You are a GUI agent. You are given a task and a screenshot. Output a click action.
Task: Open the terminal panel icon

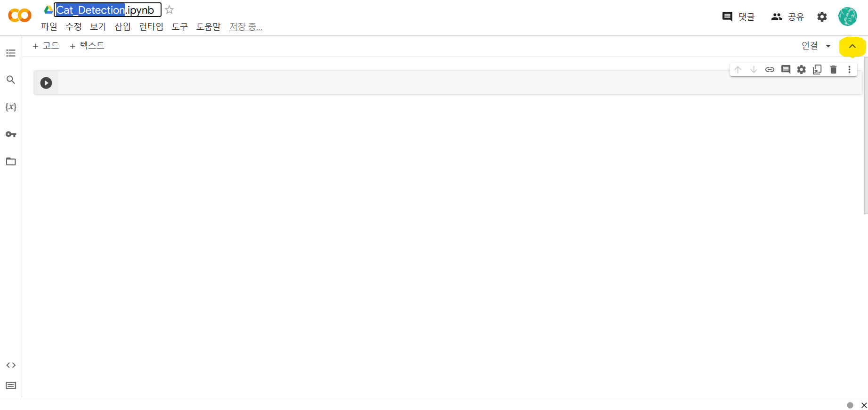click(11, 385)
